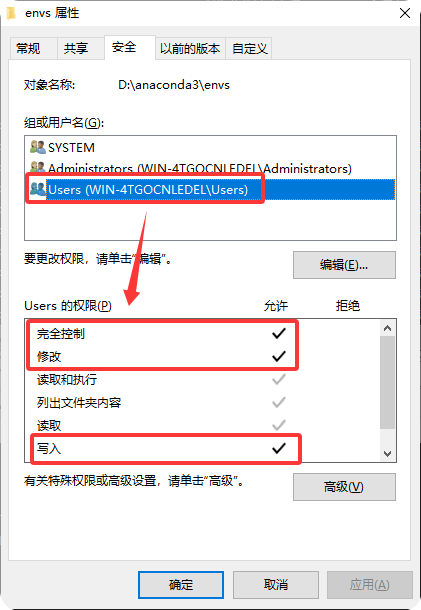Screen dimensions: 421x610
Task: Click the permissions list down arrow
Action: click(387, 454)
